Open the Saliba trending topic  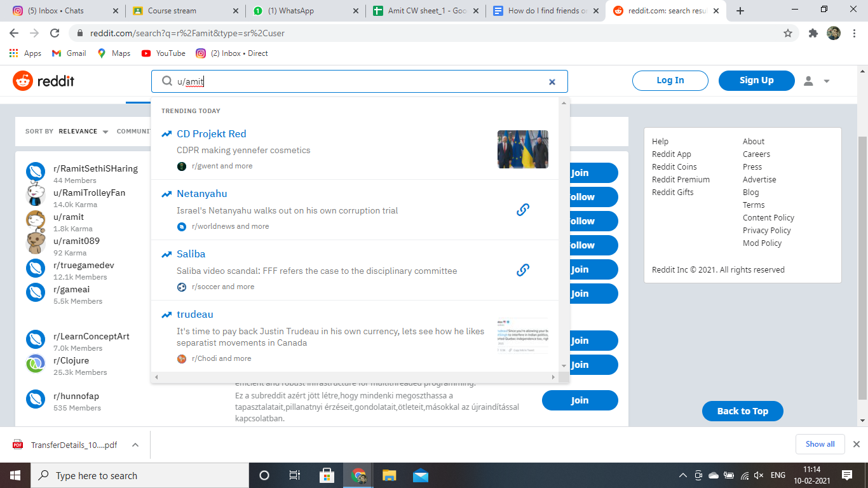[x=191, y=254]
